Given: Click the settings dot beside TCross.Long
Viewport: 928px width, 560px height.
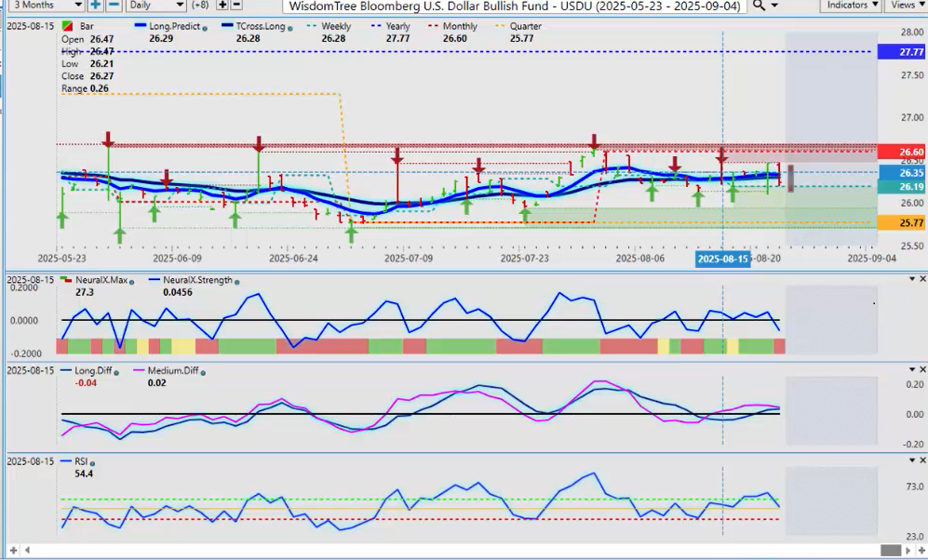Looking at the screenshot, I should (x=289, y=28).
